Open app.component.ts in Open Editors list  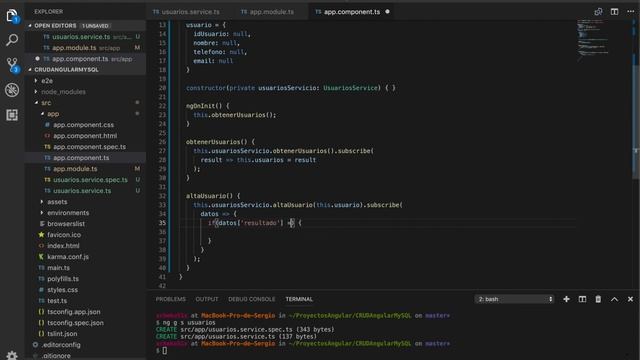(x=85, y=59)
